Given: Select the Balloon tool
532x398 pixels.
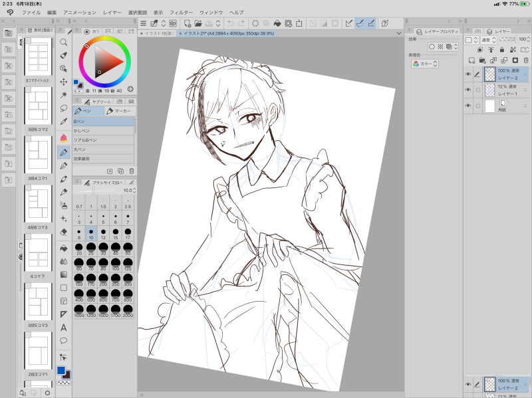Looking at the screenshot, I should [63, 341].
